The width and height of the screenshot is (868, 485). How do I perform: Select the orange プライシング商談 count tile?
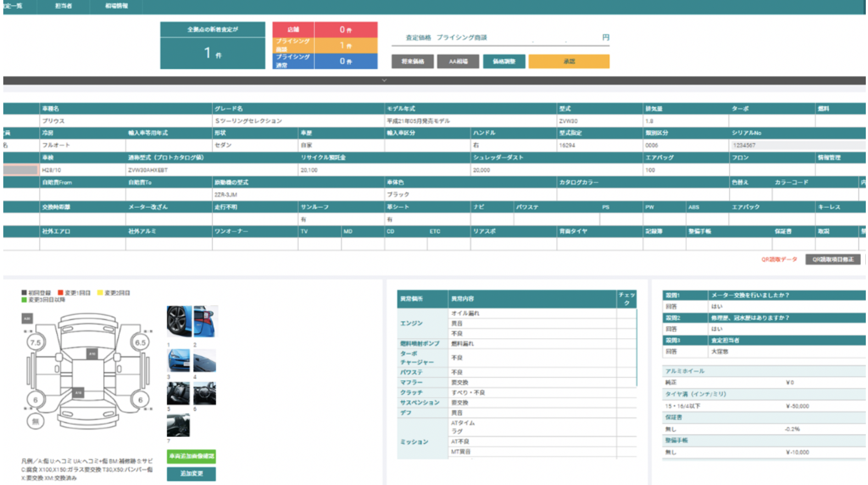[x=325, y=46]
